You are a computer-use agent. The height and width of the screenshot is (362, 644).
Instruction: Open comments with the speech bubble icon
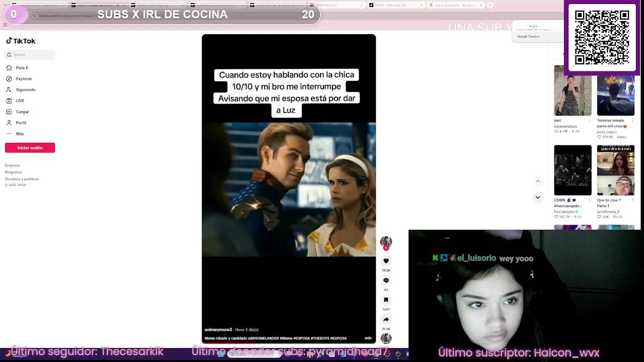point(386,281)
